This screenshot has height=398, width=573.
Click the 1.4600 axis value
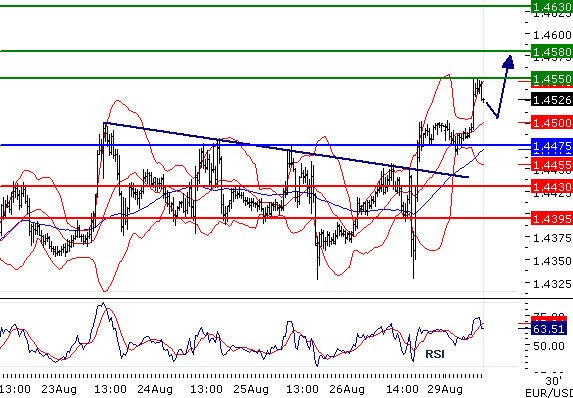pyautogui.click(x=553, y=35)
